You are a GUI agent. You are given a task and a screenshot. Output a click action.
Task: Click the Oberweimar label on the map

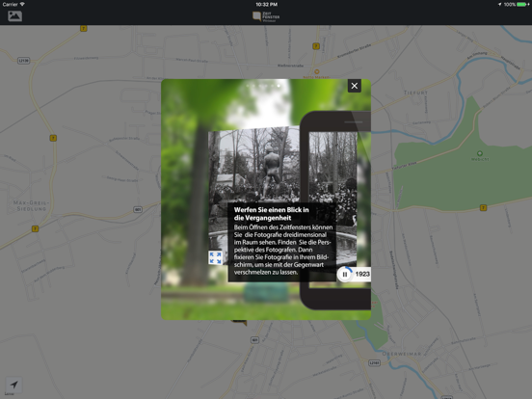[402, 354]
